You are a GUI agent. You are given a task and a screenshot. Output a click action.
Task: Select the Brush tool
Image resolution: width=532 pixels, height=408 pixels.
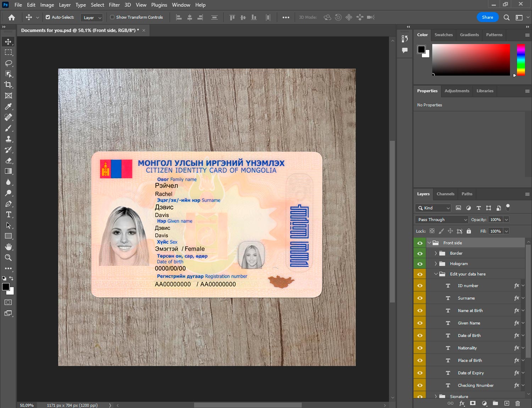pos(9,128)
